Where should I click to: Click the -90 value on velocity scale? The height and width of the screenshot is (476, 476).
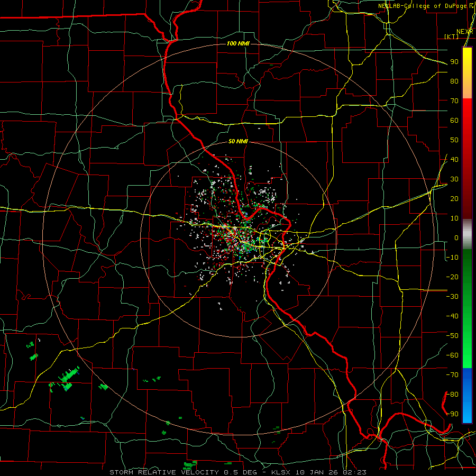[x=452, y=414]
